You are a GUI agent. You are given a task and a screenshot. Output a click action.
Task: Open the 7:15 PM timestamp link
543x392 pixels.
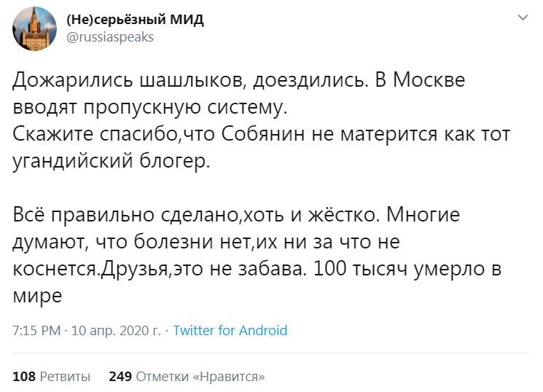click(36, 331)
